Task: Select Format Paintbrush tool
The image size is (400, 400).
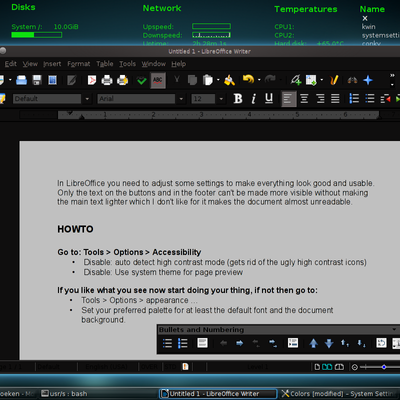Action: click(x=229, y=80)
